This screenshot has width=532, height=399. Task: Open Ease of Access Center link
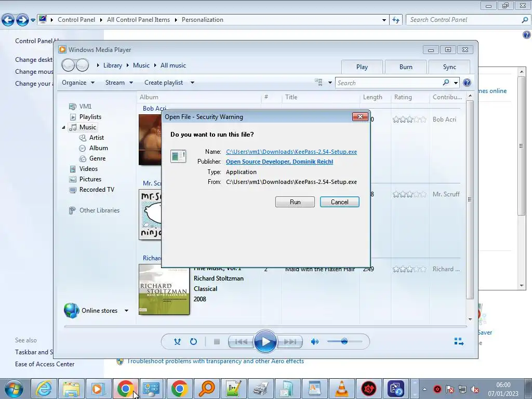tap(45, 364)
